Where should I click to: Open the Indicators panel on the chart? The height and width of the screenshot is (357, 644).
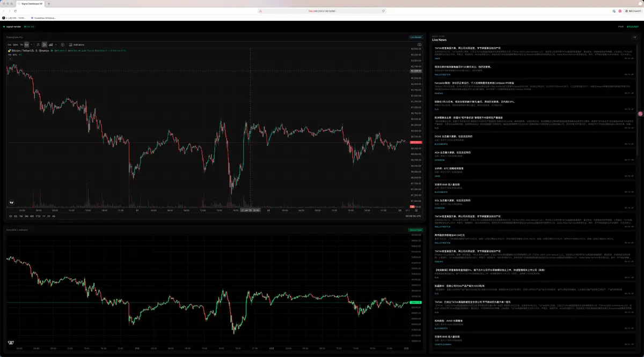[76, 44]
